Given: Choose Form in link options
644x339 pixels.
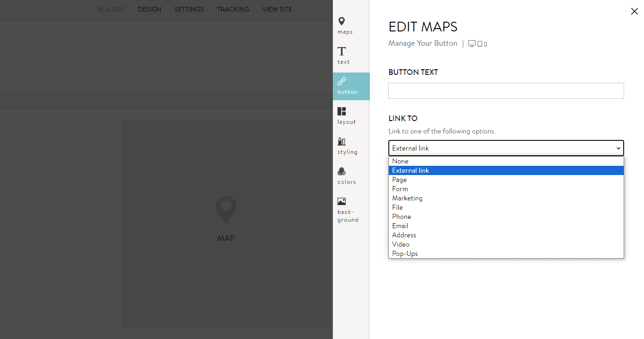Looking at the screenshot, I should pos(506,189).
